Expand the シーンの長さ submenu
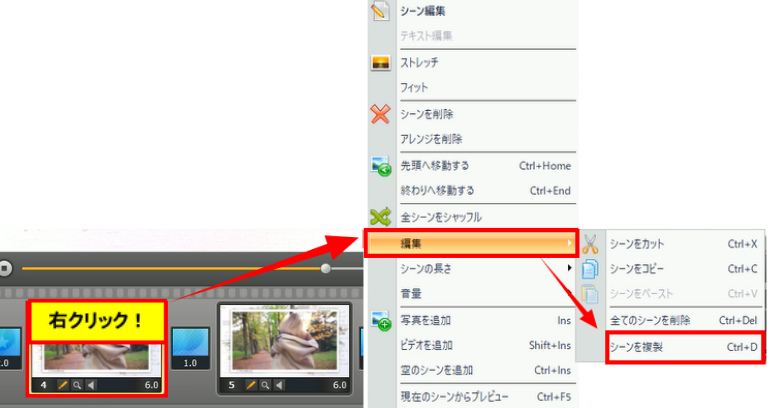 472,269
